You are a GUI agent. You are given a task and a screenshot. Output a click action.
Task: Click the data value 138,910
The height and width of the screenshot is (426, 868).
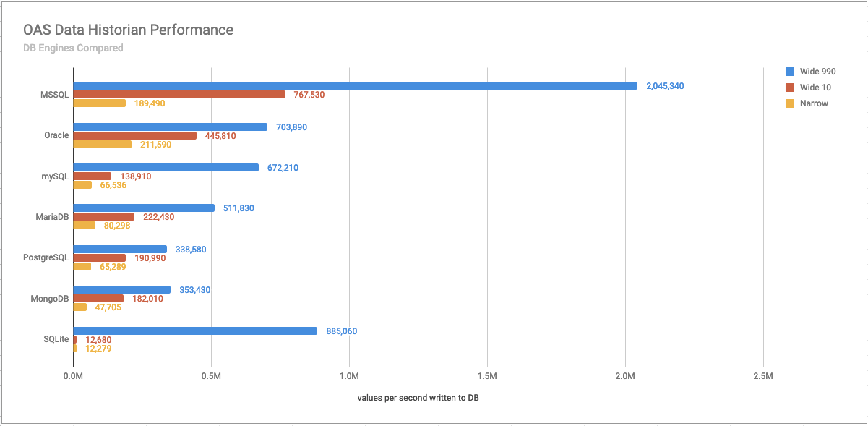coord(135,176)
